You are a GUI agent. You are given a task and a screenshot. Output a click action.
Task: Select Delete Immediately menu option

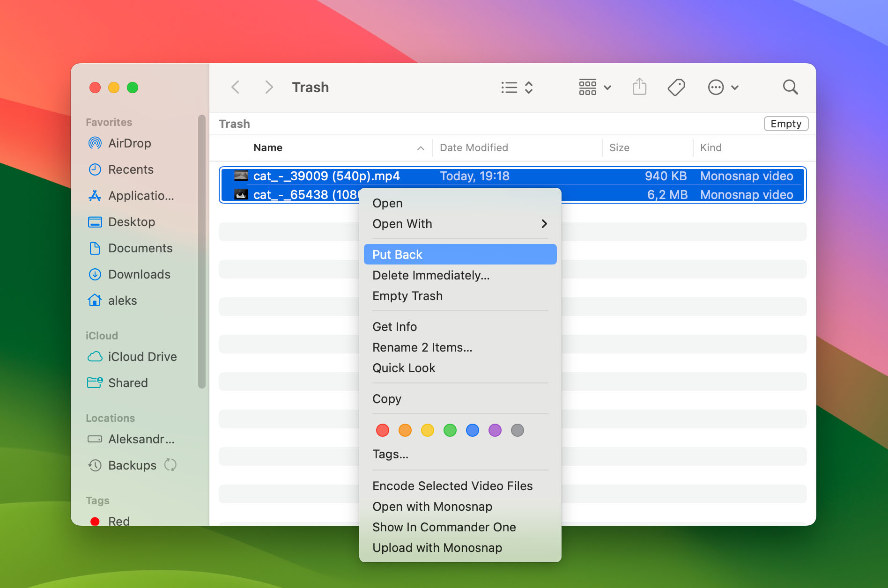click(430, 275)
